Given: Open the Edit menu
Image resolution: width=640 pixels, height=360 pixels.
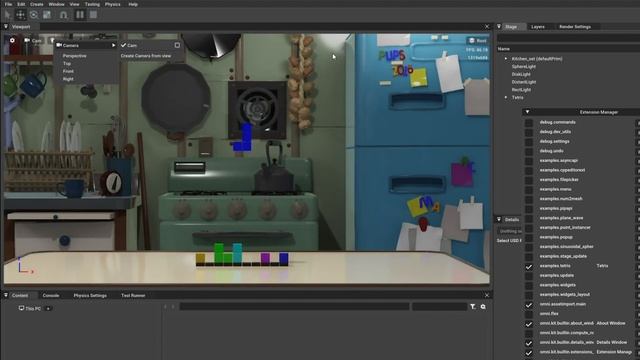Looking at the screenshot, I should [x=21, y=4].
